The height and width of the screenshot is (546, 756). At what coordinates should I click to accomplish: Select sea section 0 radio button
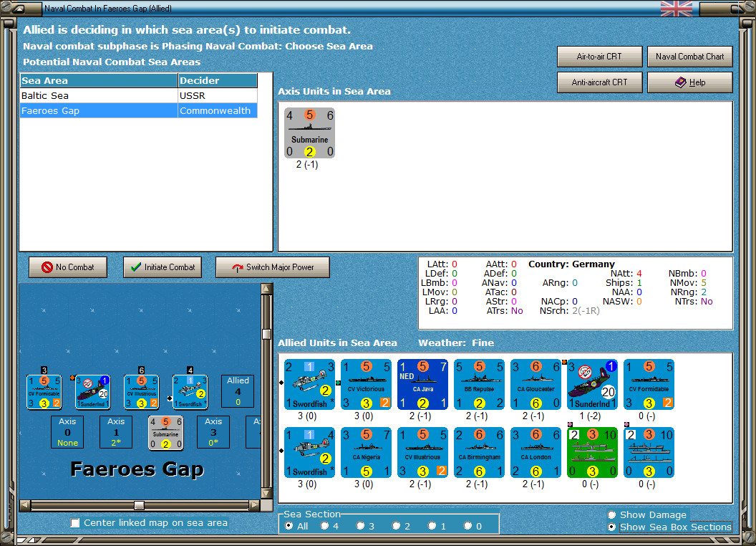pyautogui.click(x=467, y=526)
